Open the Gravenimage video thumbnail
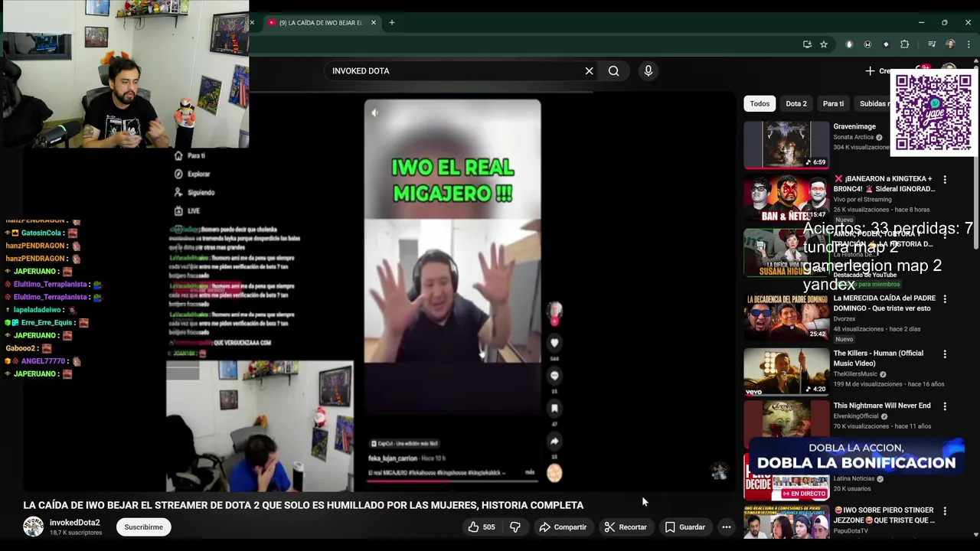This screenshot has width=980, height=551. pyautogui.click(x=786, y=145)
